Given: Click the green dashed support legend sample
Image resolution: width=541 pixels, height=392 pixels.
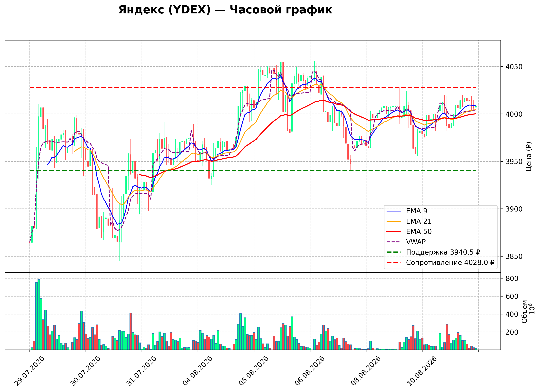Looking at the screenshot, I should pyautogui.click(x=394, y=252).
